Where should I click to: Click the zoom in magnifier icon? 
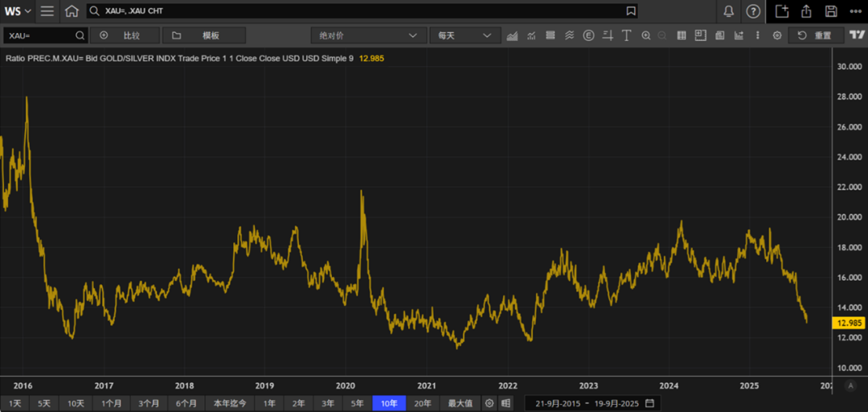pos(645,35)
